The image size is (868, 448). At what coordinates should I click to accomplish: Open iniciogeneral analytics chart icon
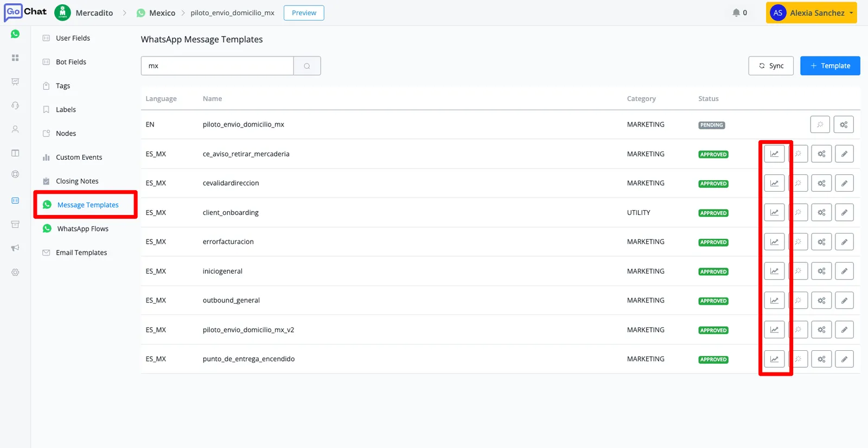tap(774, 271)
